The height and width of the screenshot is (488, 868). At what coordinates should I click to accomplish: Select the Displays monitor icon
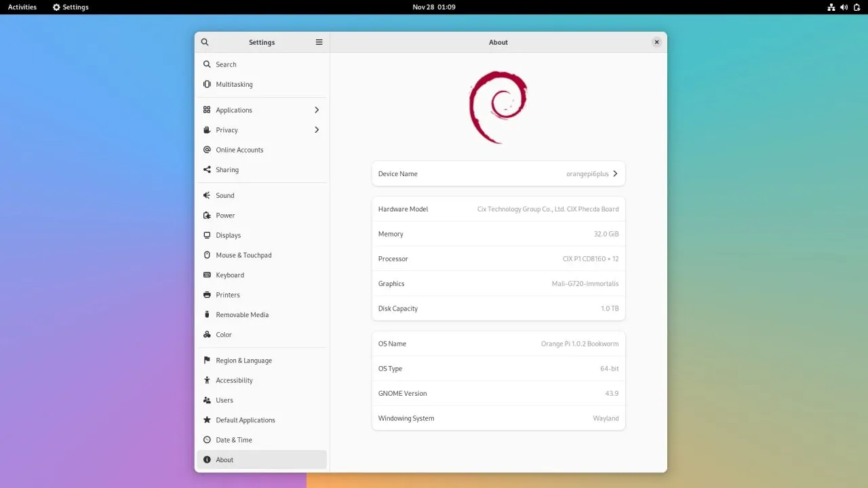(x=207, y=235)
